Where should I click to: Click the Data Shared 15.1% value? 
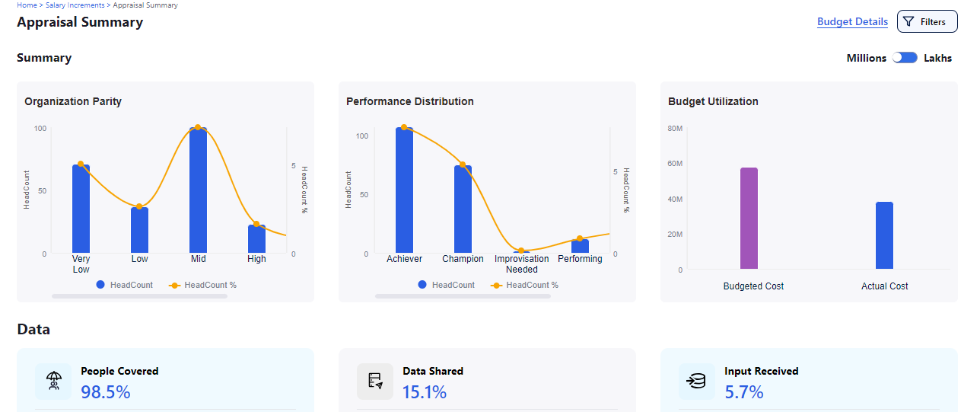[425, 392]
